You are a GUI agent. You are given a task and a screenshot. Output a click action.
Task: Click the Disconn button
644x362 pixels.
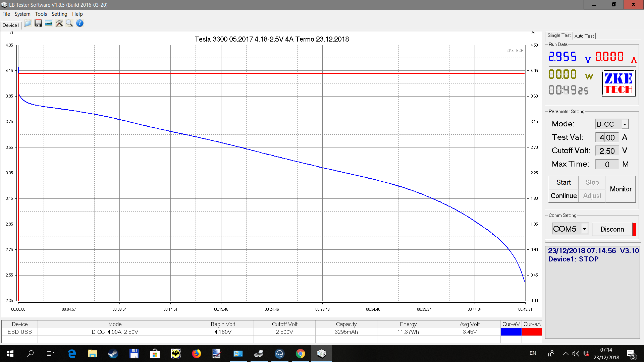click(612, 229)
